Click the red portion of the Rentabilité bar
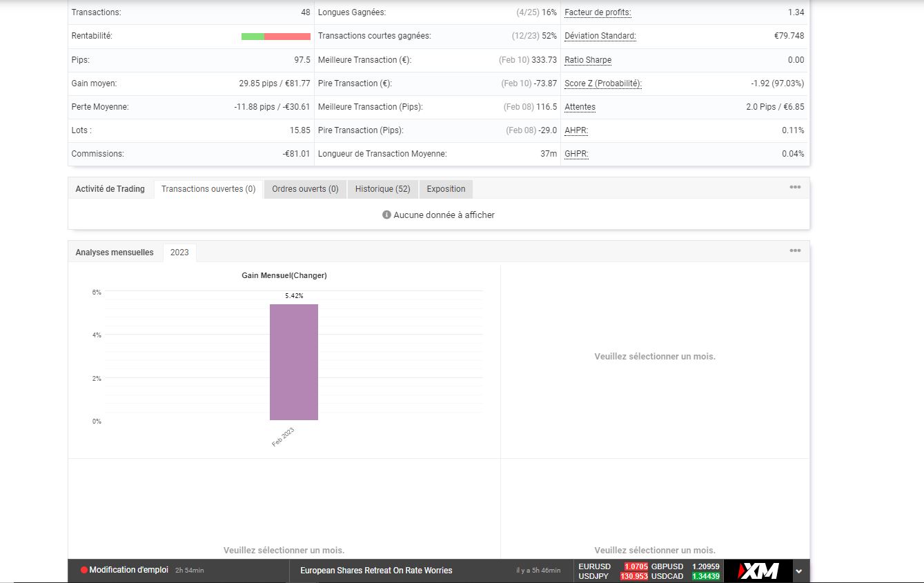Image resolution: width=924 pixels, height=583 pixels. click(287, 37)
